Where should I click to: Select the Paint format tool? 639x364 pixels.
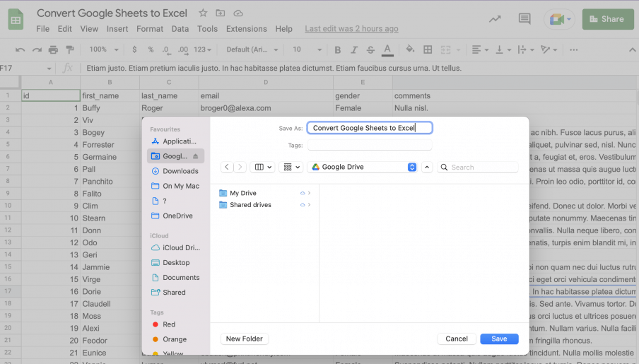(70, 49)
